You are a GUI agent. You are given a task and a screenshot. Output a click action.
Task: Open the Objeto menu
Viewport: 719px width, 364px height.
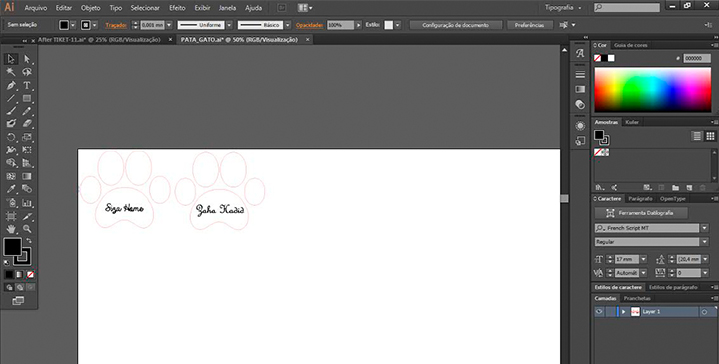[90, 8]
